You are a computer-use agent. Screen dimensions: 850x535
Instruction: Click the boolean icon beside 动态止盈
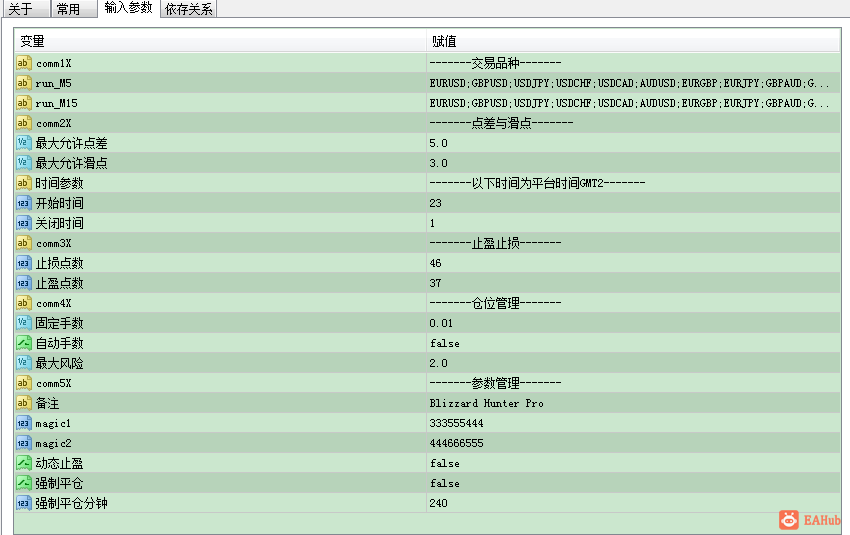(x=23, y=463)
